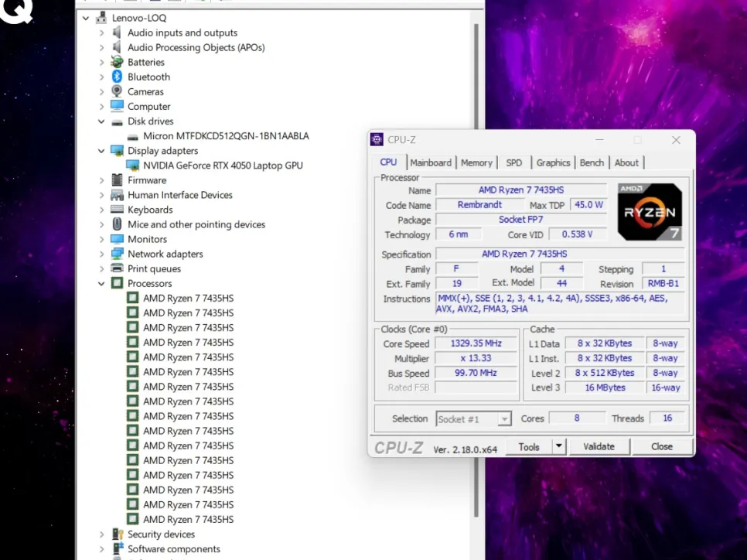
Task: Click the Security devices category icon
Action: click(x=118, y=534)
